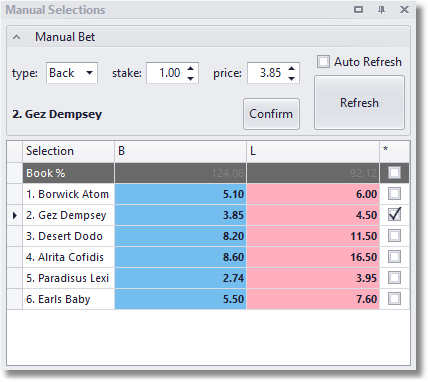Click into the stake input field
The height and width of the screenshot is (382, 428).
tap(167, 73)
